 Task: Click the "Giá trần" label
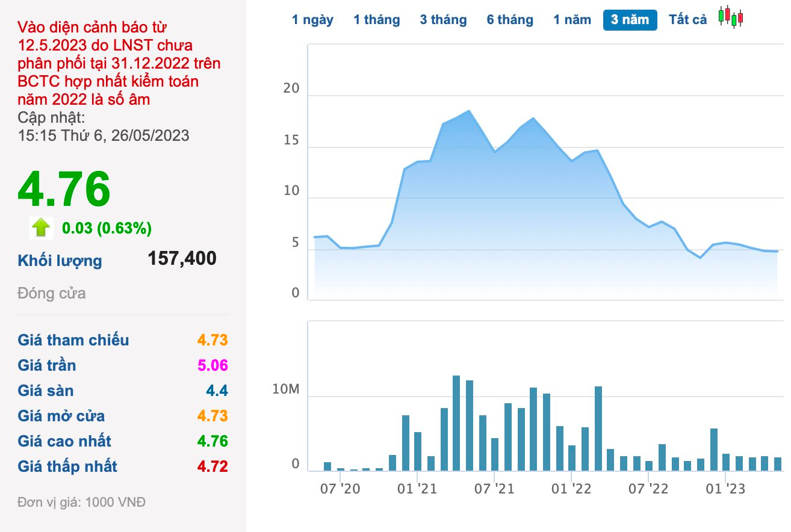click(x=47, y=365)
